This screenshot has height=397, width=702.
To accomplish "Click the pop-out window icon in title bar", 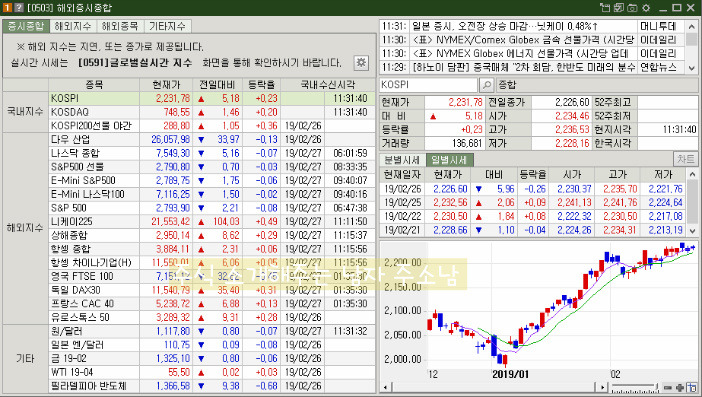I will (x=605, y=7).
